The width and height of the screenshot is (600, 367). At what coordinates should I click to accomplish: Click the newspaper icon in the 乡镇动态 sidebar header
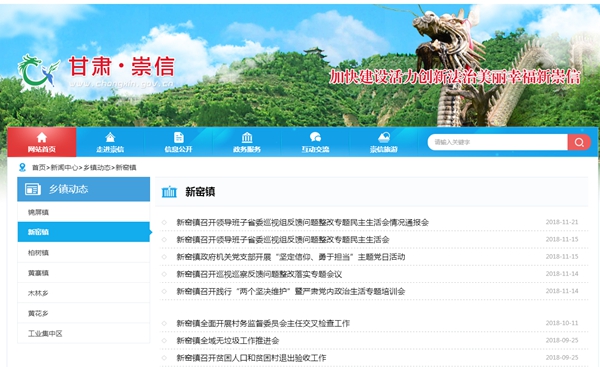coord(33,189)
